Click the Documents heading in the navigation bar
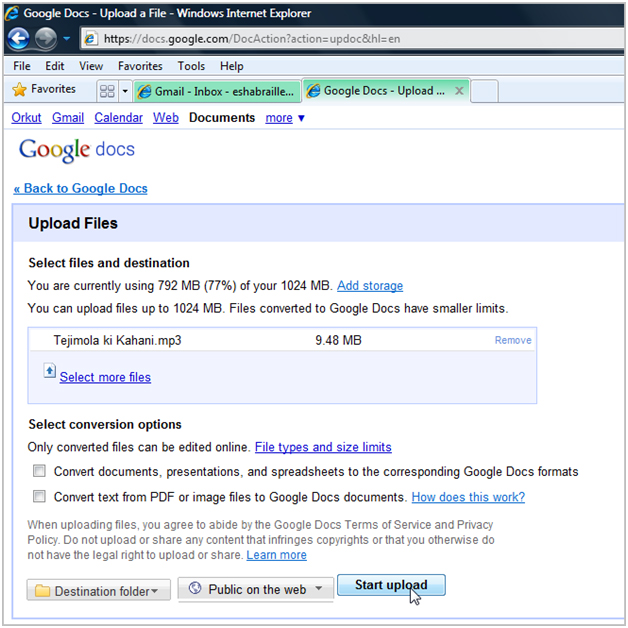Image resolution: width=628 pixels, height=628 pixels. click(x=222, y=118)
